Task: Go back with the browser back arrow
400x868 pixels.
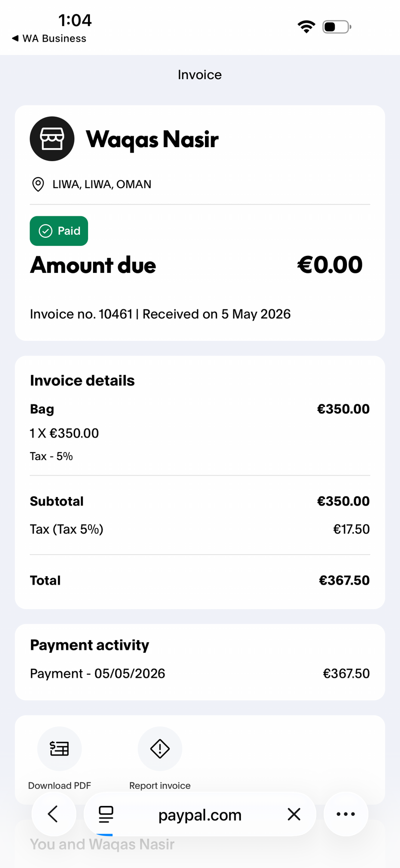Action: point(53,814)
